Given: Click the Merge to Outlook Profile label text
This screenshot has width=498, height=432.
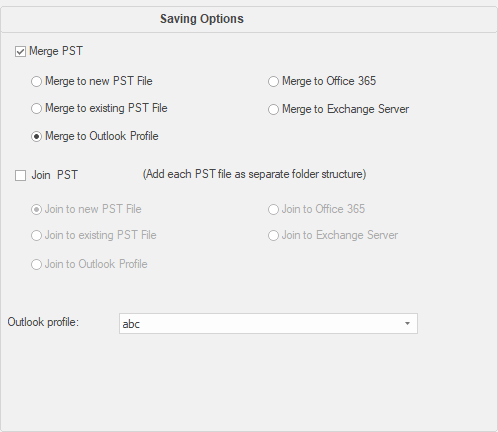Looking at the screenshot, I should 102,136.
